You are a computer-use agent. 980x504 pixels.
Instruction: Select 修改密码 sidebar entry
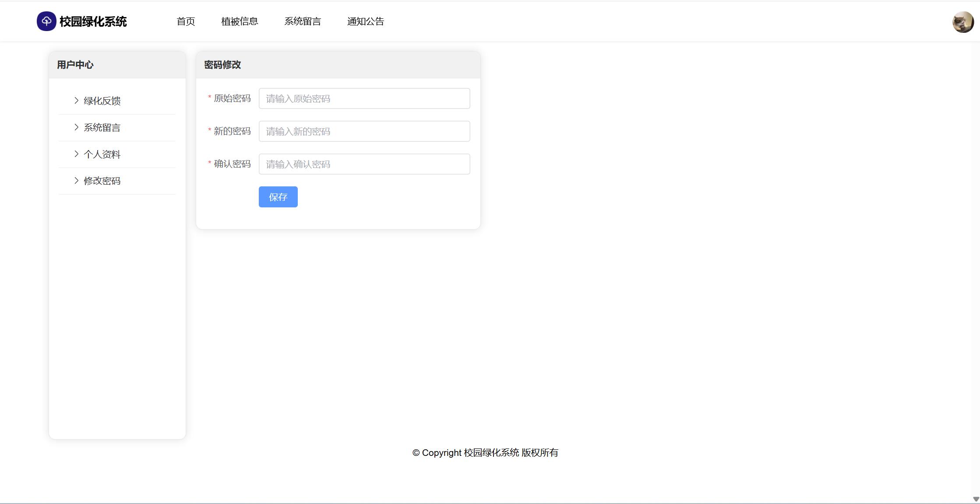point(102,181)
